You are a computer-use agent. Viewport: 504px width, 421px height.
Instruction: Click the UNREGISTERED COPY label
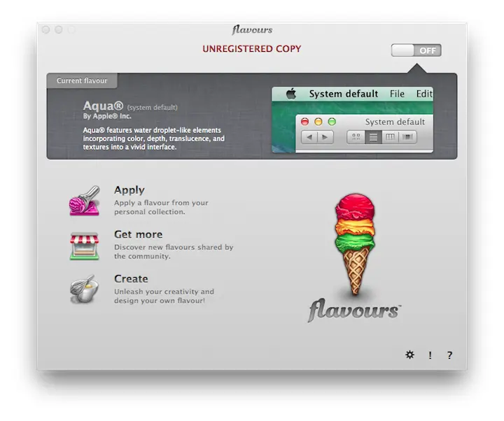click(252, 49)
